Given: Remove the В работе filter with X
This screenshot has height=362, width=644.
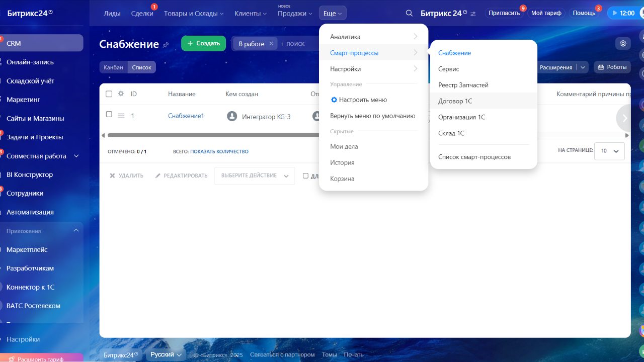Looking at the screenshot, I should coord(271,44).
